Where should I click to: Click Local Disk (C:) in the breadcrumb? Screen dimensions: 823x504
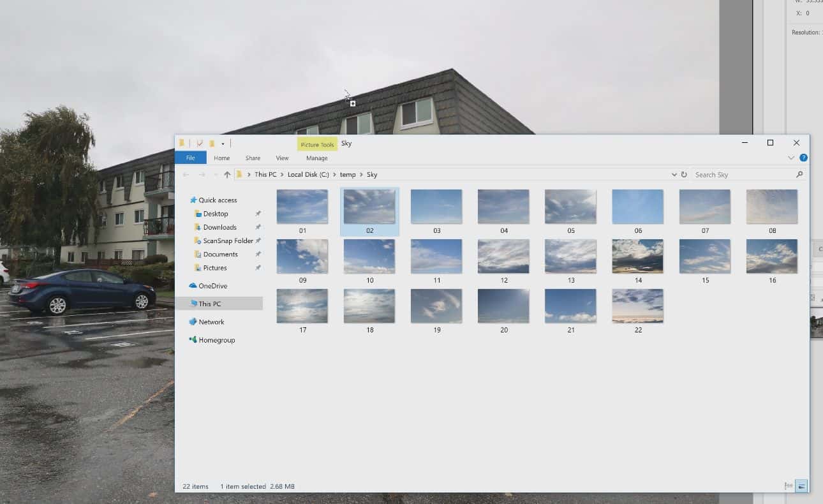(308, 174)
